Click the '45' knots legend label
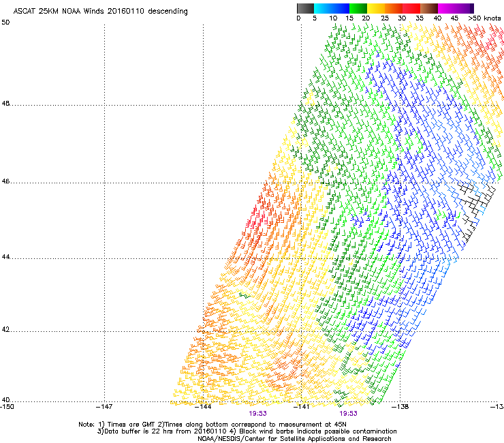This screenshot has height=443, width=504. pos(454,18)
